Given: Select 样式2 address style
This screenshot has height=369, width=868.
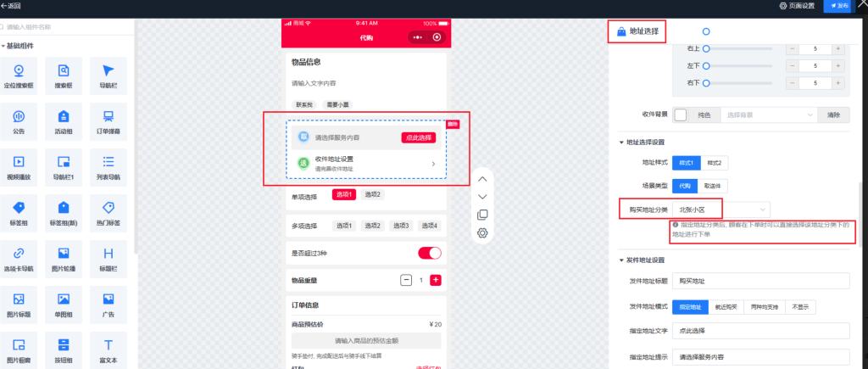Looking at the screenshot, I should [x=718, y=162].
